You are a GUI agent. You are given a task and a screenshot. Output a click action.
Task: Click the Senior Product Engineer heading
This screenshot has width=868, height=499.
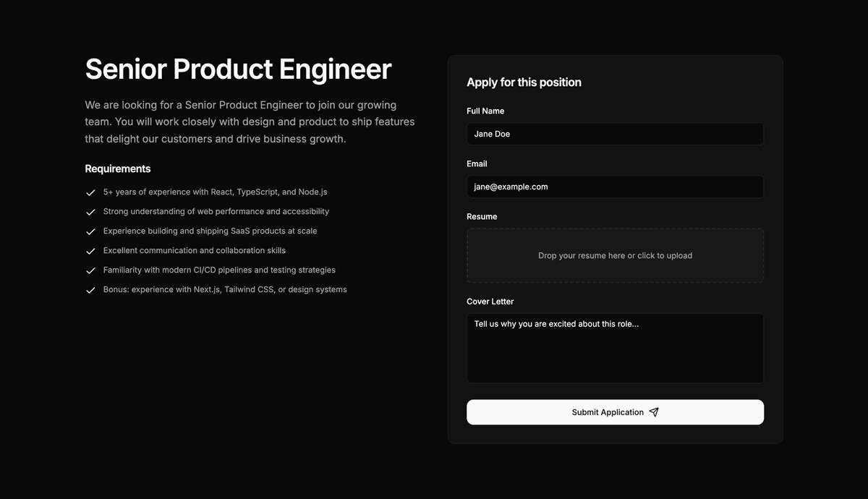(x=238, y=69)
